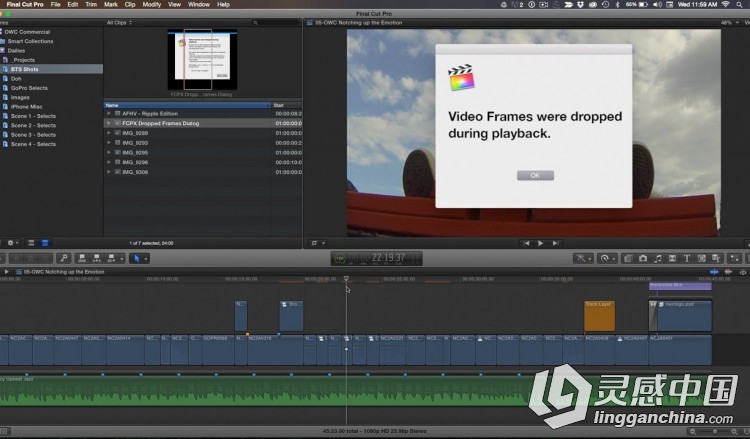Show the Music and Sound browser
The image size is (750, 439).
658,258
